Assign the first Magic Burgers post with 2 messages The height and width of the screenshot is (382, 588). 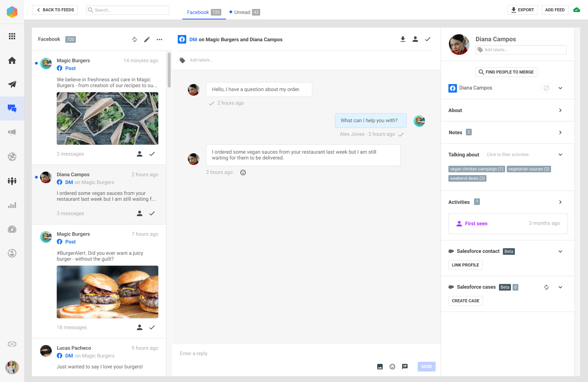[x=140, y=154]
